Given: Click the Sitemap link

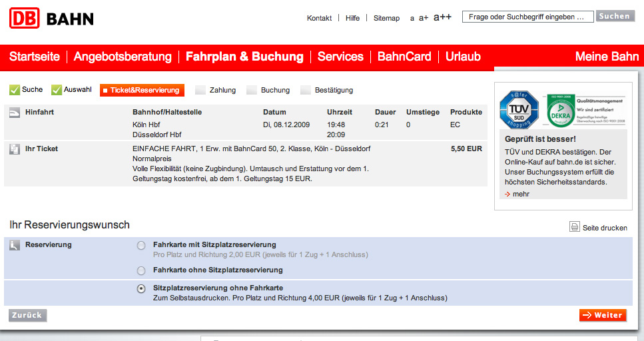Looking at the screenshot, I should [386, 18].
